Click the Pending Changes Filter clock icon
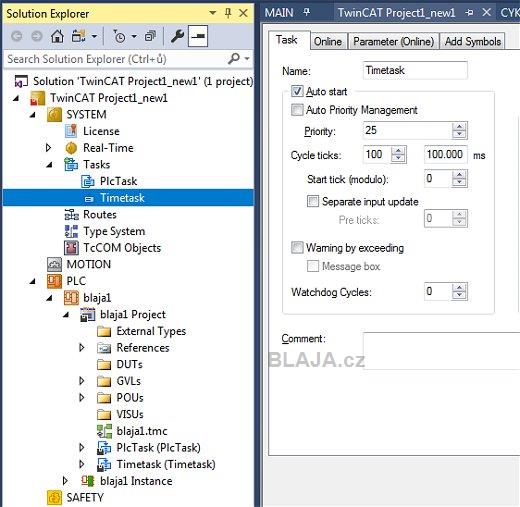520x507 pixels. [119, 36]
